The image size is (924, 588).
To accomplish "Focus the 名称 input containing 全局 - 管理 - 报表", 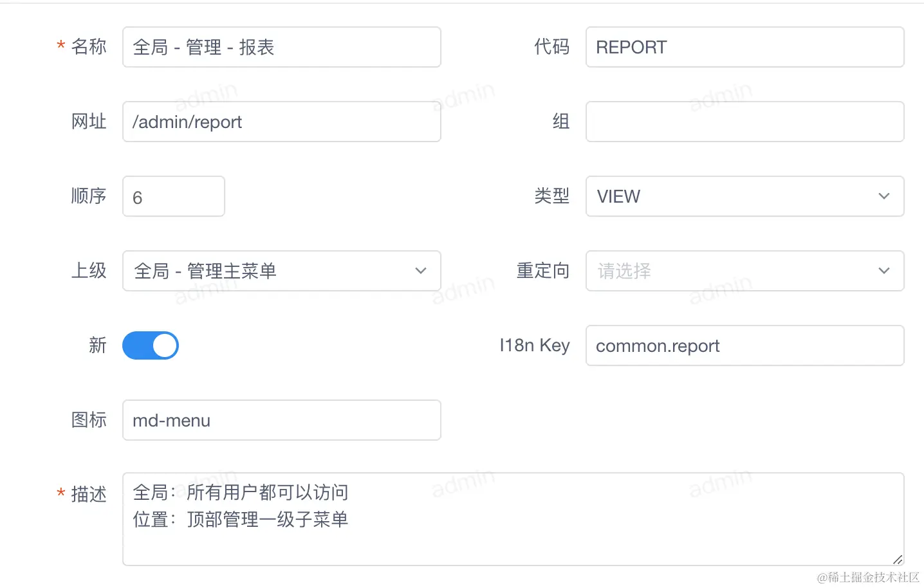I will [x=282, y=47].
